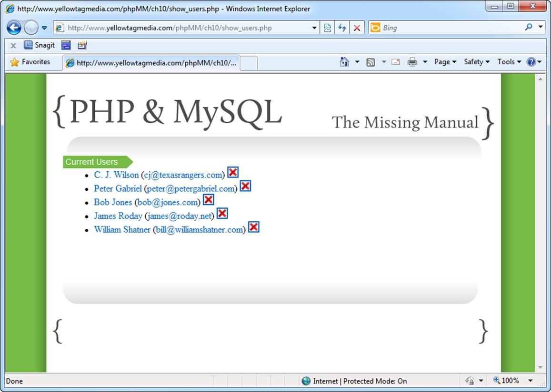
Task: Stop loading with the red X icon
Action: 357,28
